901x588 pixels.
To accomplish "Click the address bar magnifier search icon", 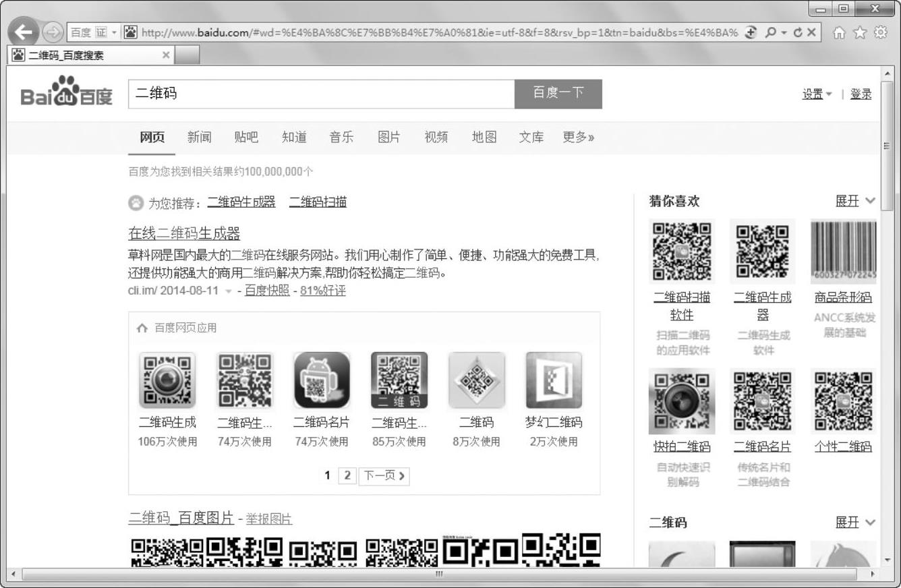I will point(770,32).
